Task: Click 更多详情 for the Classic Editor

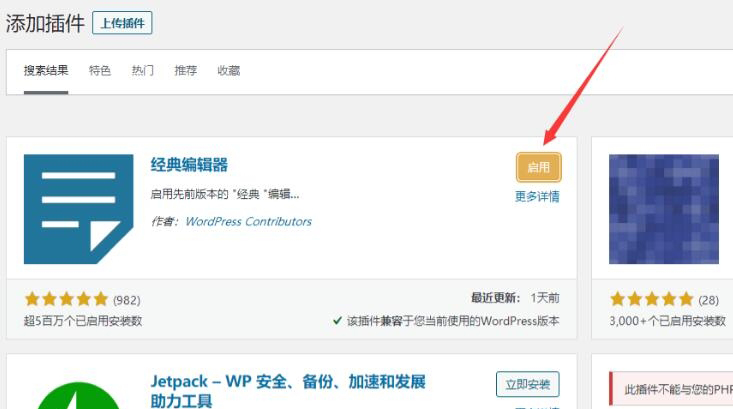Action: coord(537,196)
